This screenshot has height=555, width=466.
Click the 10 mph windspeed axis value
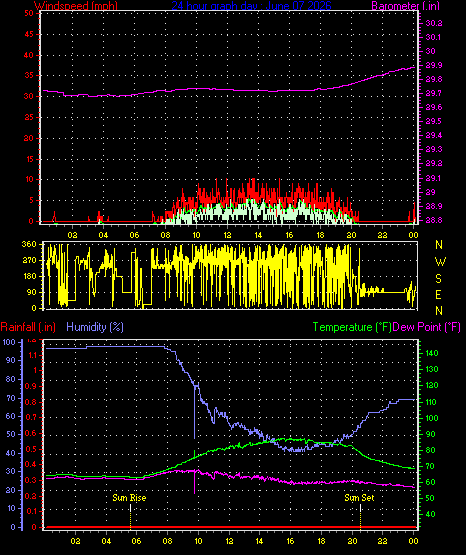click(x=29, y=179)
